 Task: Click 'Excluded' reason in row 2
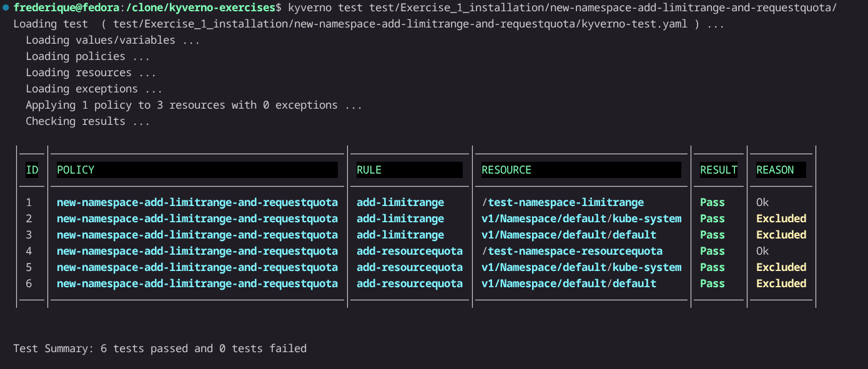click(781, 219)
